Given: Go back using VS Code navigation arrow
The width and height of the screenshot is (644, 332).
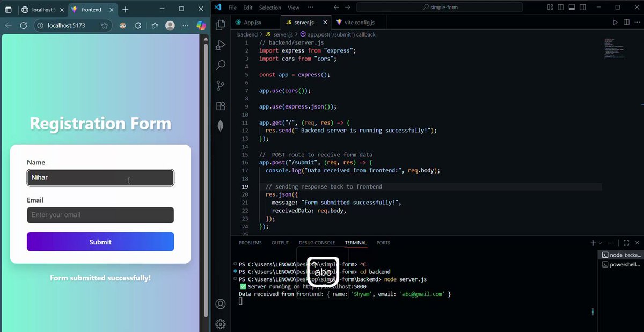Looking at the screenshot, I should pos(336,8).
